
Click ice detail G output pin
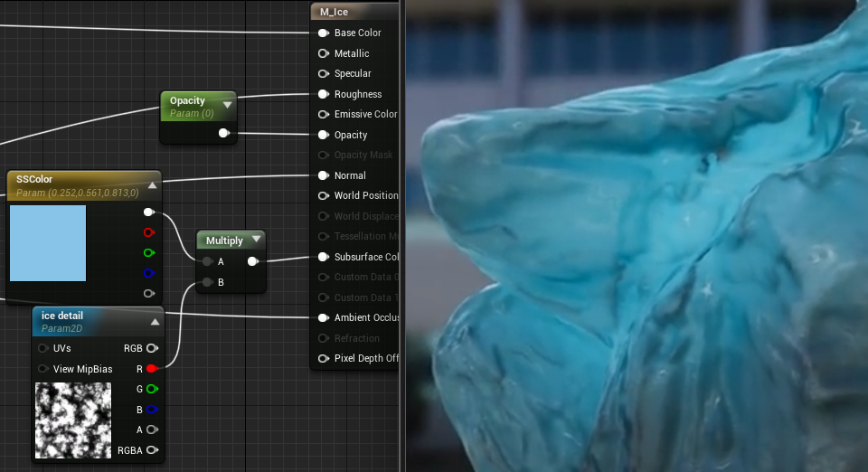(x=152, y=389)
